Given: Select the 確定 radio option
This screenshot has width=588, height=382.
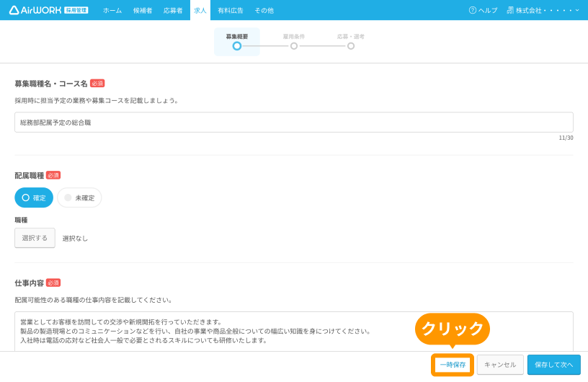Looking at the screenshot, I should point(34,197).
